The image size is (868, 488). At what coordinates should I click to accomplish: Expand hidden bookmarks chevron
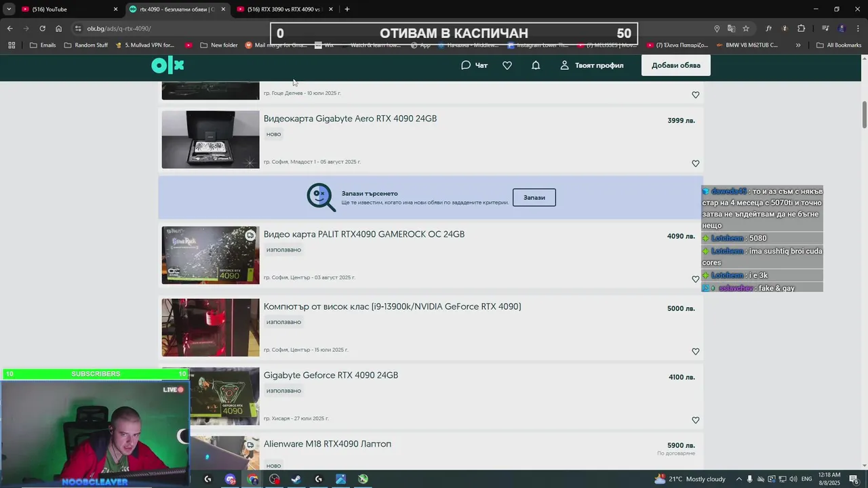[798, 45]
